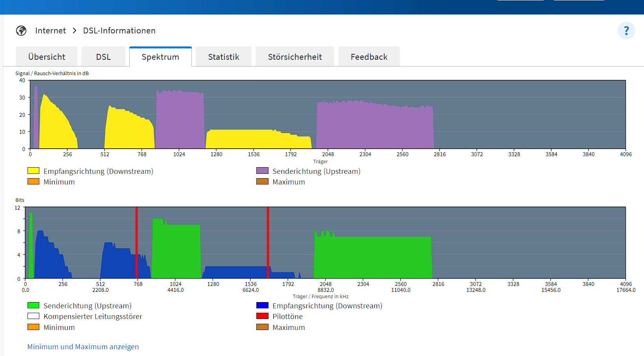Viewport: 644px width, 356px height.
Task: Click red Pilottöne legend swatch
Action: pyautogui.click(x=262, y=316)
